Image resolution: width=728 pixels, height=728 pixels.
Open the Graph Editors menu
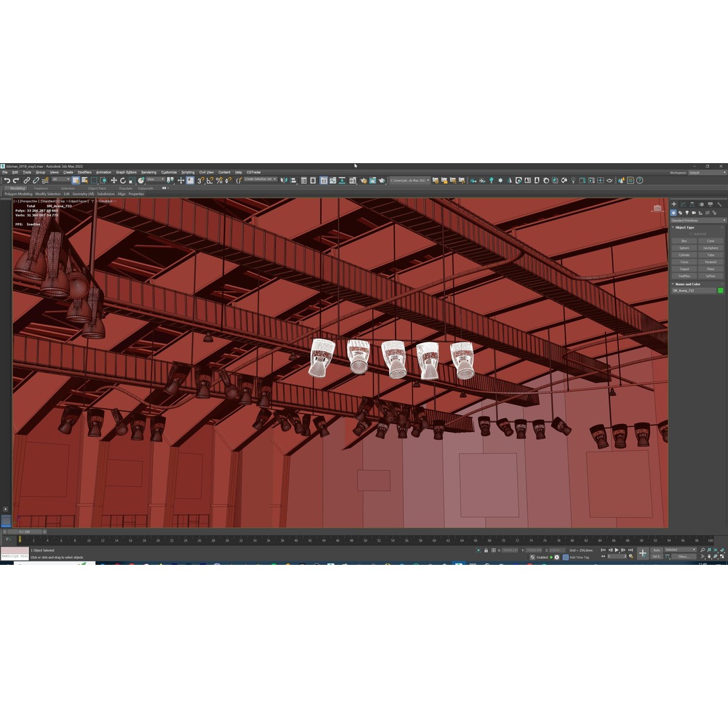126,173
